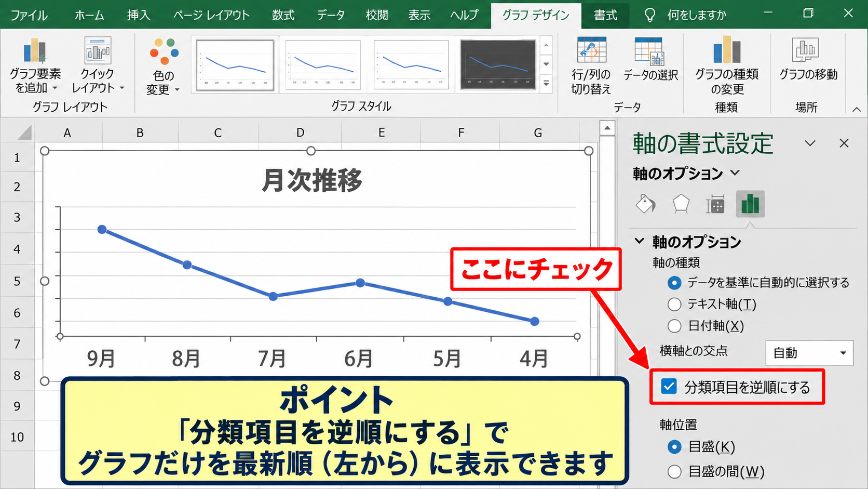Open グラフ要素を追加 menu
The image size is (868, 489).
[35, 65]
